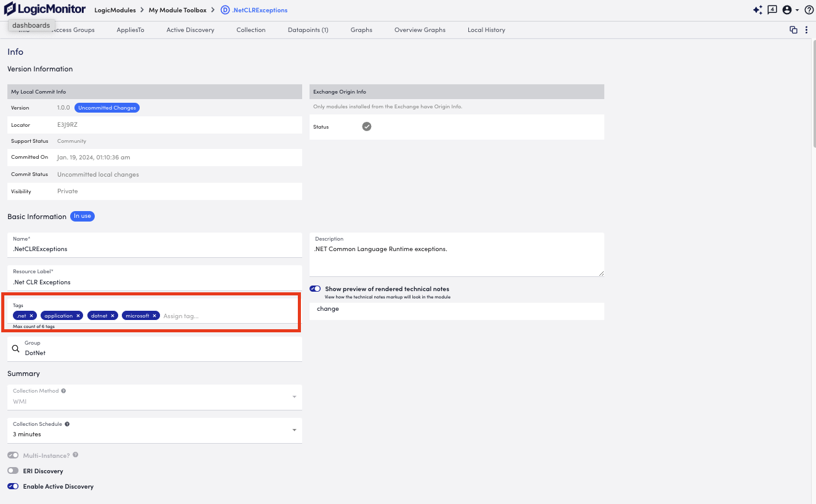Open the Active Discovery tab

(190, 30)
